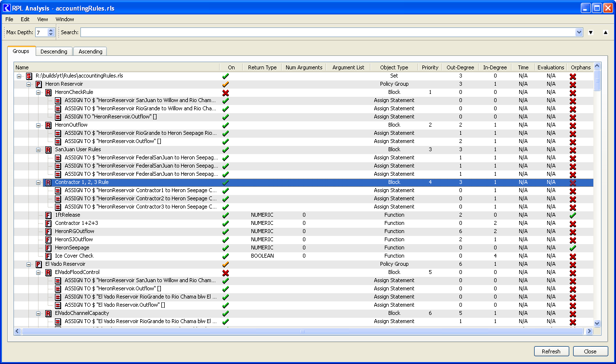Toggle the On checkmark for HeronCheckRule
Image resolution: width=616 pixels, height=364 pixels.
(x=225, y=92)
